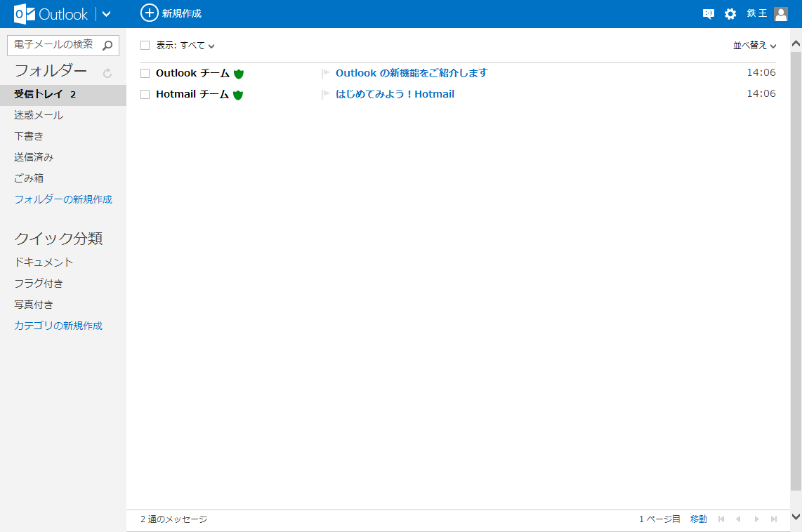
Task: Select the 受信トレイ folder
Action: click(x=63, y=95)
